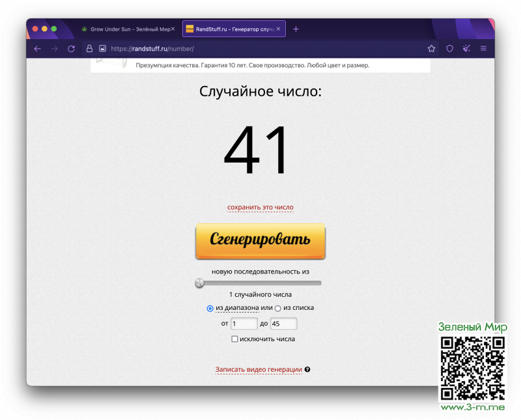Click "Записать видео генерации" link
521x420 pixels.
pyautogui.click(x=259, y=370)
